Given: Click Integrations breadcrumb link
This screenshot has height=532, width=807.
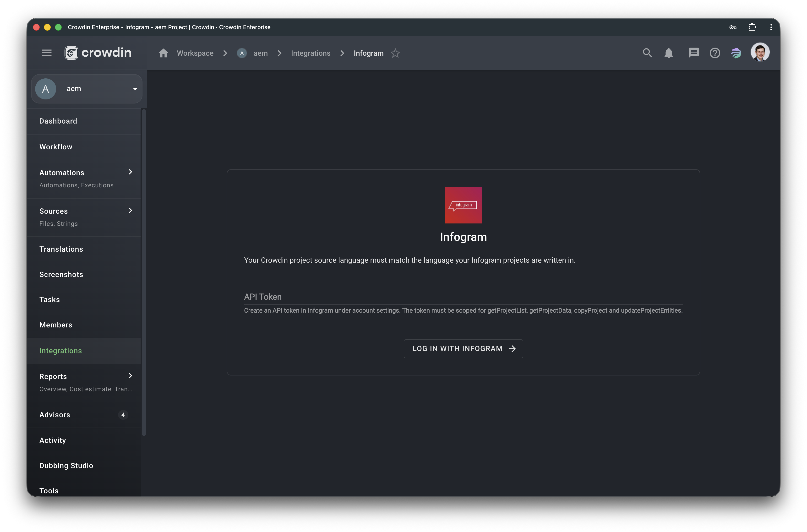Looking at the screenshot, I should point(311,53).
